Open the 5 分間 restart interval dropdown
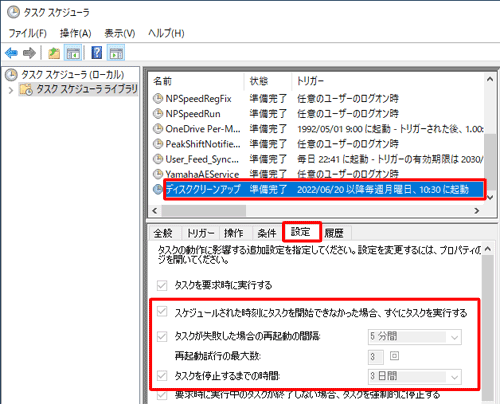 [x=415, y=337]
